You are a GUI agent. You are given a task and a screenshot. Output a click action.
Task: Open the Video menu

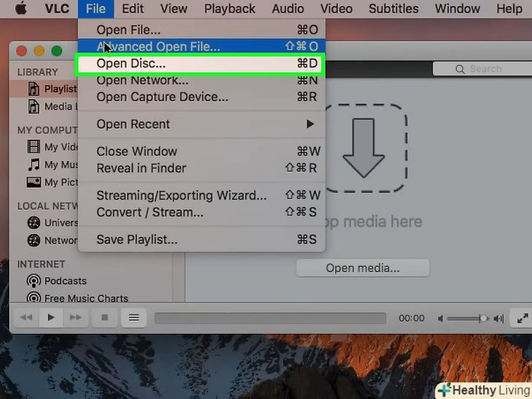tap(336, 9)
